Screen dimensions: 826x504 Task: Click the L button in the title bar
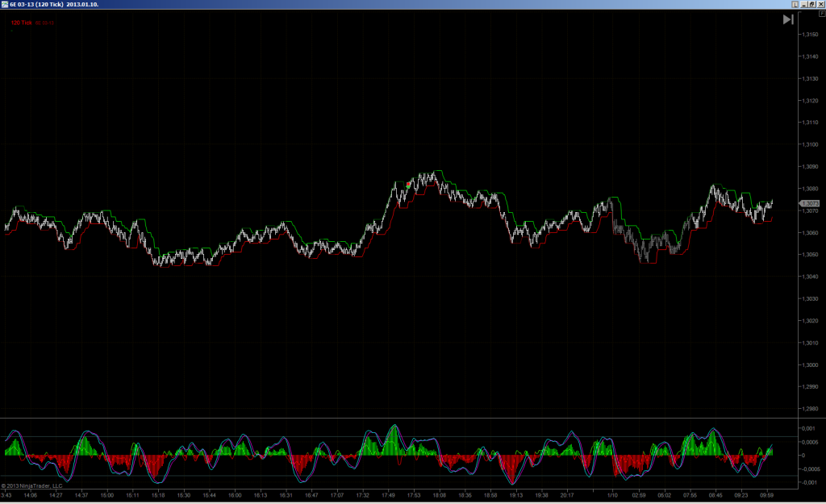tap(795, 4)
